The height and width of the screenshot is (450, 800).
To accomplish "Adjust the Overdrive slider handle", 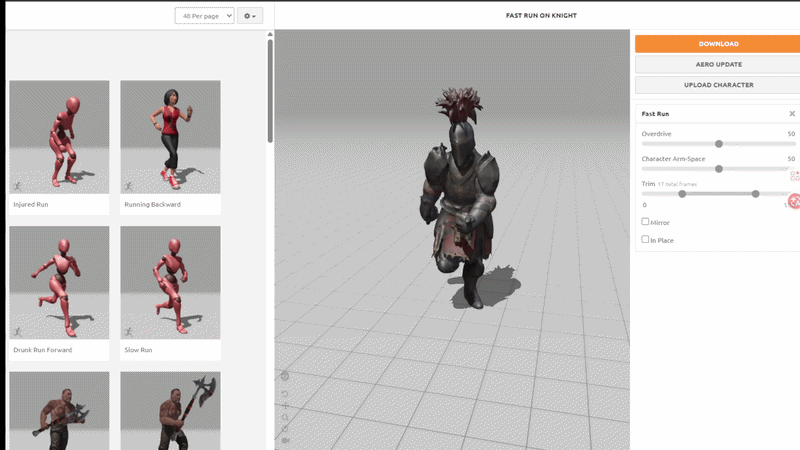I will (719, 144).
